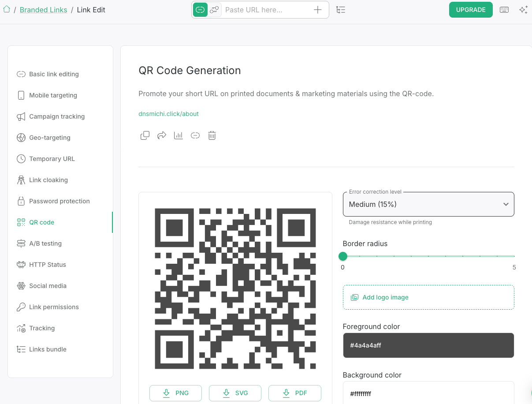Click the plus icon in URL bar

(x=317, y=10)
